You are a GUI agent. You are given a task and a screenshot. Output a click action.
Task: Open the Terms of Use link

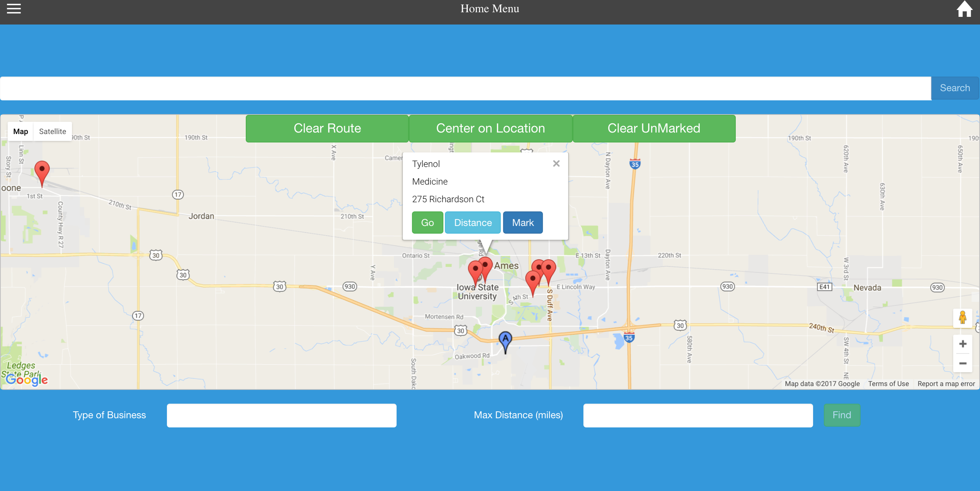pos(888,384)
